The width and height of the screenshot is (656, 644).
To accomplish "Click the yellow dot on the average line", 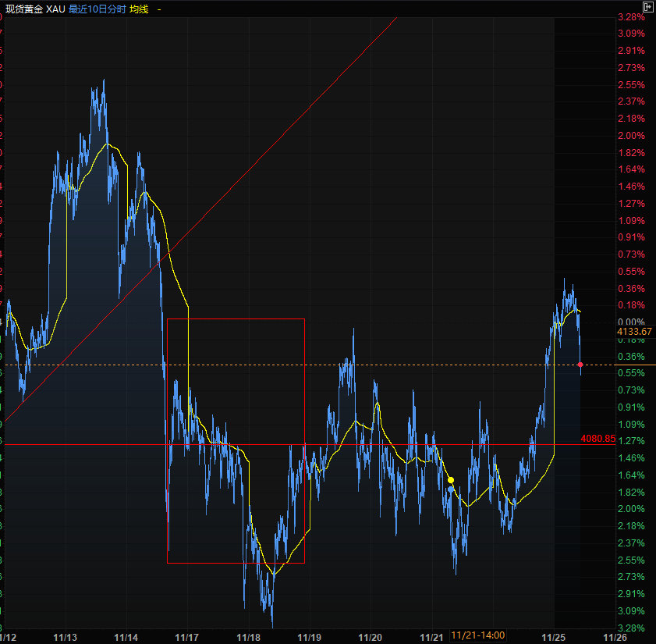I will click(x=451, y=480).
